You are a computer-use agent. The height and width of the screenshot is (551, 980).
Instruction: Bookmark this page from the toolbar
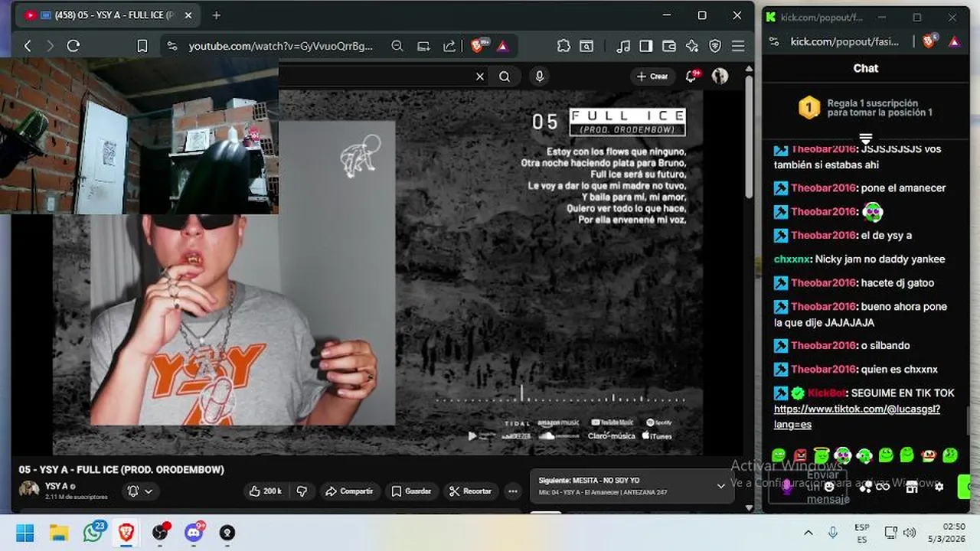click(x=142, y=46)
